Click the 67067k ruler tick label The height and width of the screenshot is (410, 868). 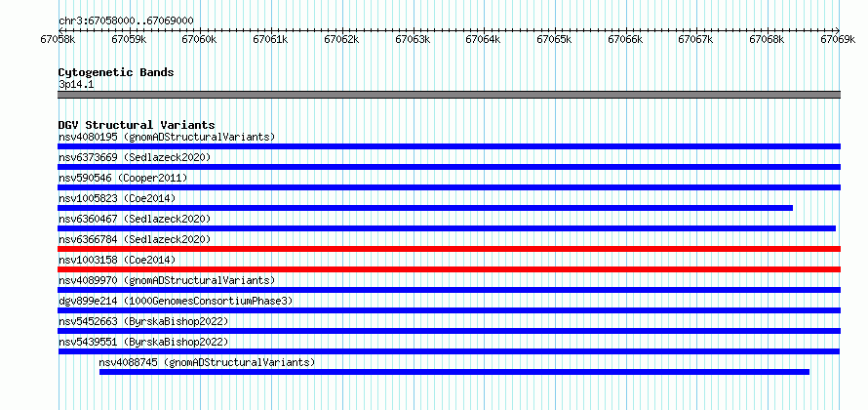[x=696, y=39]
